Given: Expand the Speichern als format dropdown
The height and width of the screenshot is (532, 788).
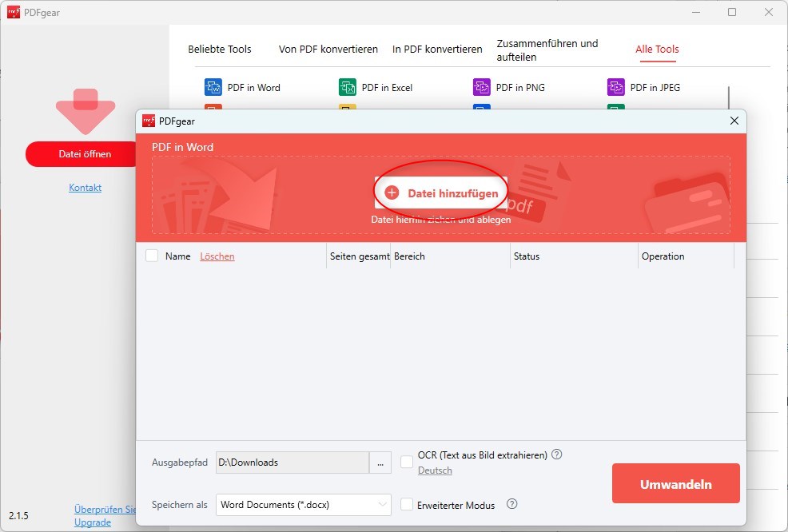Looking at the screenshot, I should pyautogui.click(x=304, y=505).
